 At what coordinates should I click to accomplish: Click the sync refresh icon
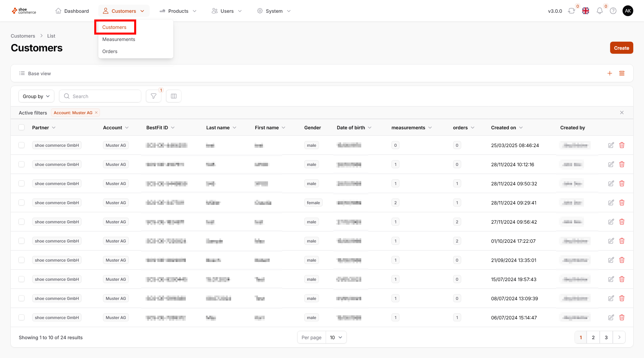point(572,11)
